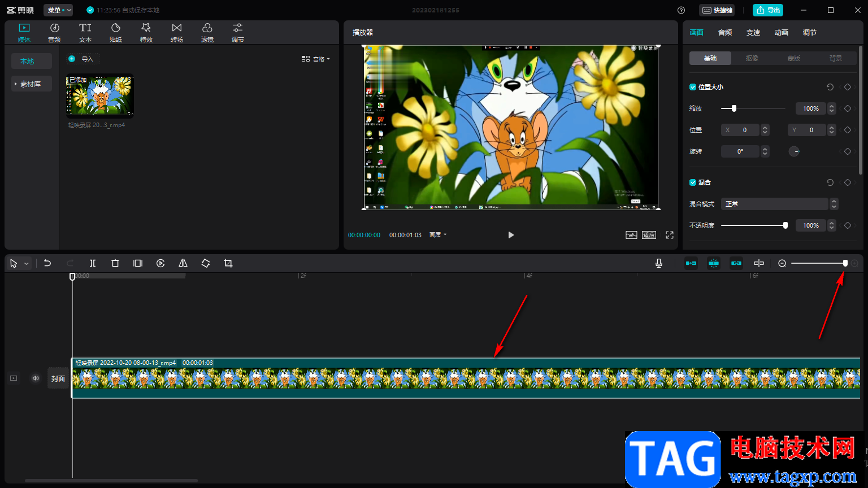Add keyframe diamond for 不透明度
The image size is (868, 488).
pyautogui.click(x=848, y=225)
